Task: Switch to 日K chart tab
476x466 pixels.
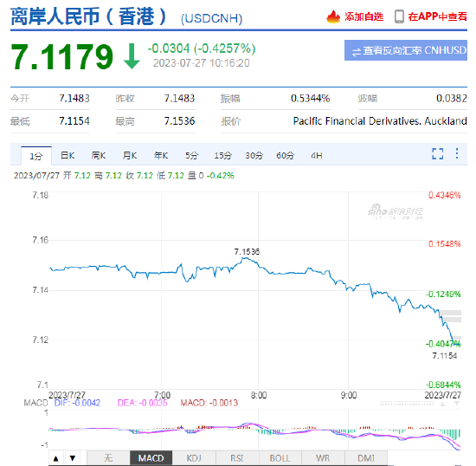Action: point(68,156)
